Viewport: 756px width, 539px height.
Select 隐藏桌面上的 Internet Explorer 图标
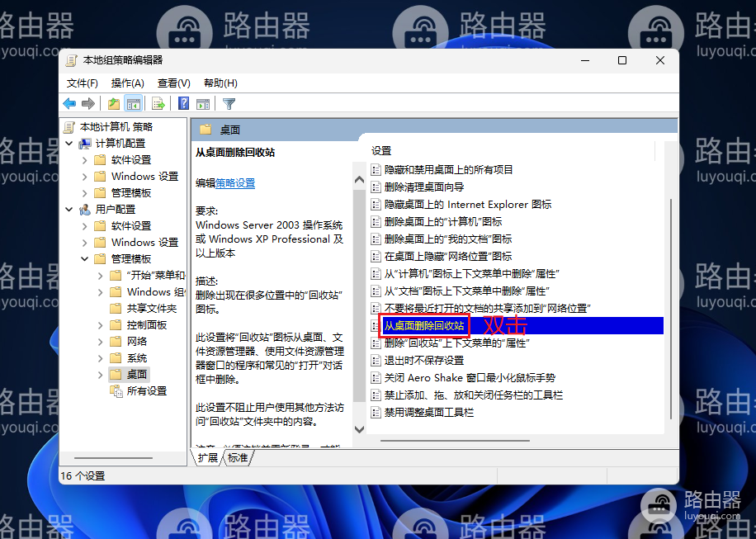click(x=468, y=205)
